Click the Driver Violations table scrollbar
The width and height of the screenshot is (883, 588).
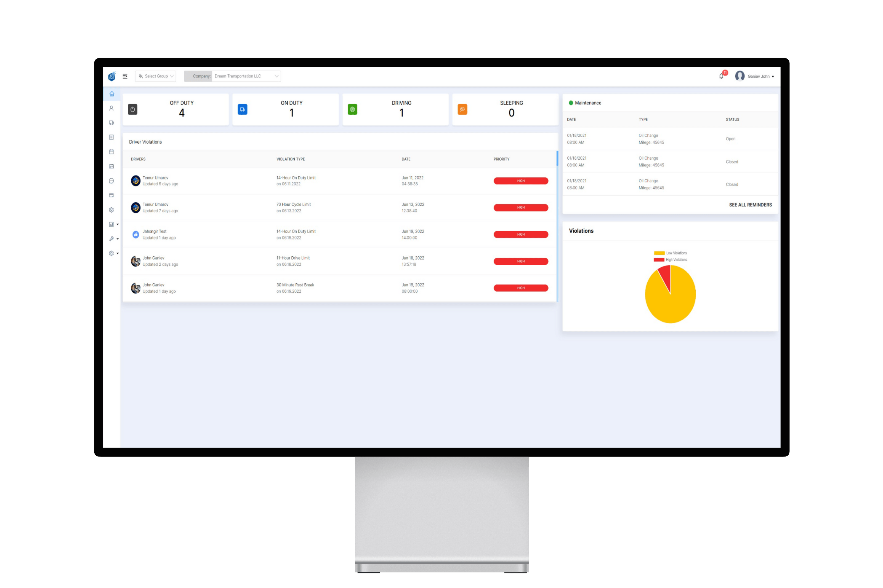557,158
